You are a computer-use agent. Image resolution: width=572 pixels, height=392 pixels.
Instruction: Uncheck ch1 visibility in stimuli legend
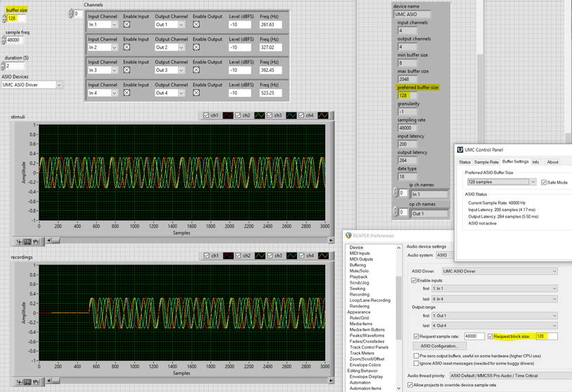[206, 115]
